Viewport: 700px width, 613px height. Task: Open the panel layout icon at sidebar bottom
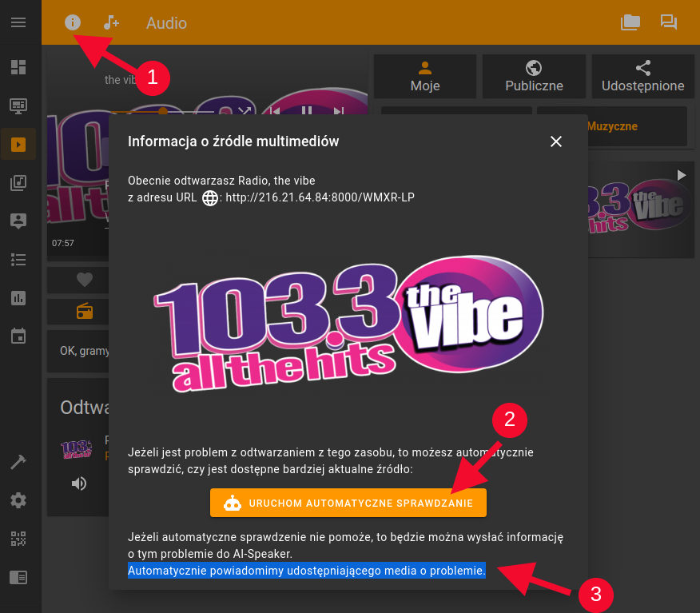click(18, 577)
